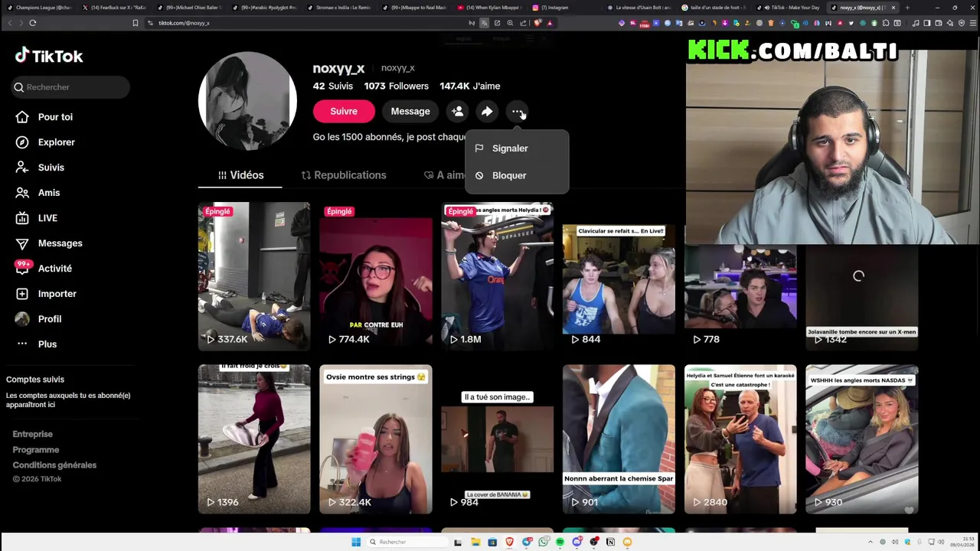Click the Rechercher search field in TikTok
Screen dimensions: 980x551
[x=70, y=87]
